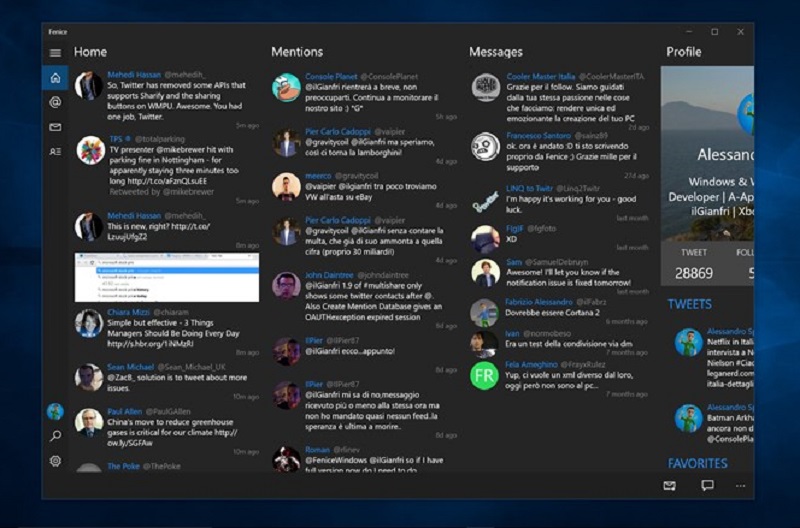This screenshot has height=528, width=800.
Task: Click Mehedi Hassan's avatar on Sharify tweet
Action: pyautogui.click(x=89, y=85)
